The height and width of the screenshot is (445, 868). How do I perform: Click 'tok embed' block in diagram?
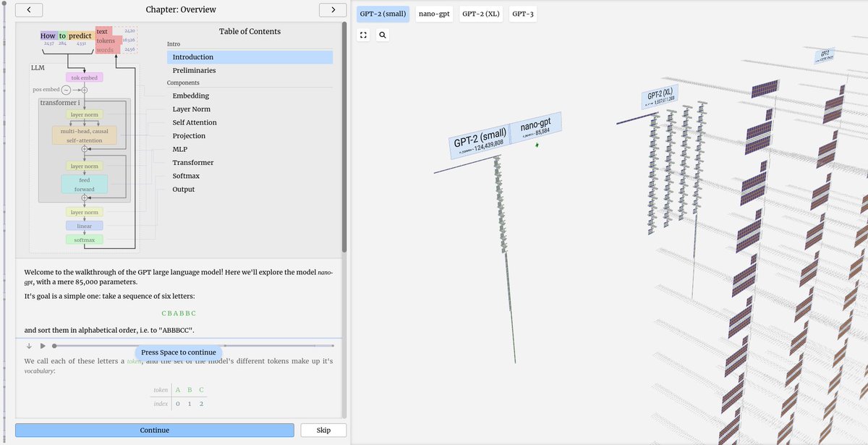[84, 77]
